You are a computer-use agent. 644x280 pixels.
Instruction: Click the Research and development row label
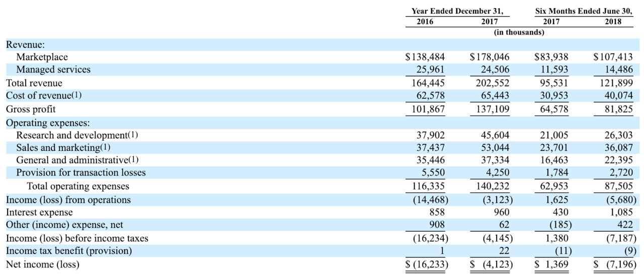(71, 135)
